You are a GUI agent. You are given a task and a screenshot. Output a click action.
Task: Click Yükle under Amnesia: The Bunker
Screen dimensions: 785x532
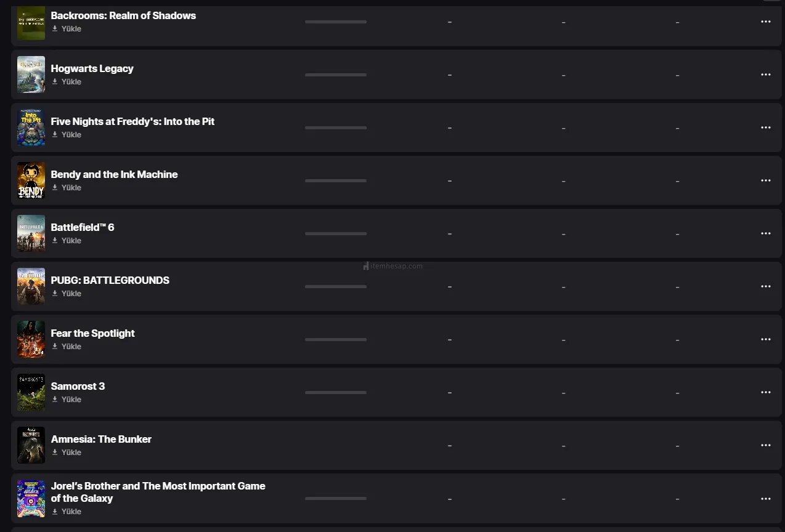[71, 453]
